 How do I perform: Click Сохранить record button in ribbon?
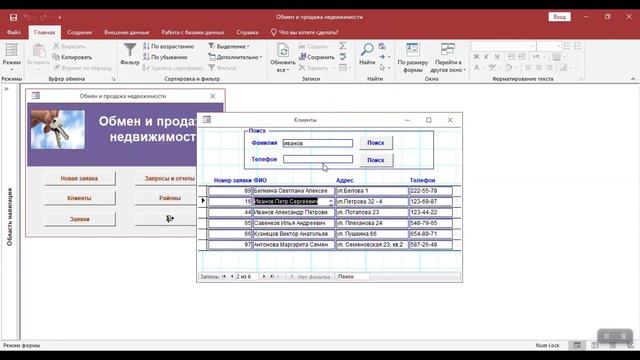coord(317,57)
